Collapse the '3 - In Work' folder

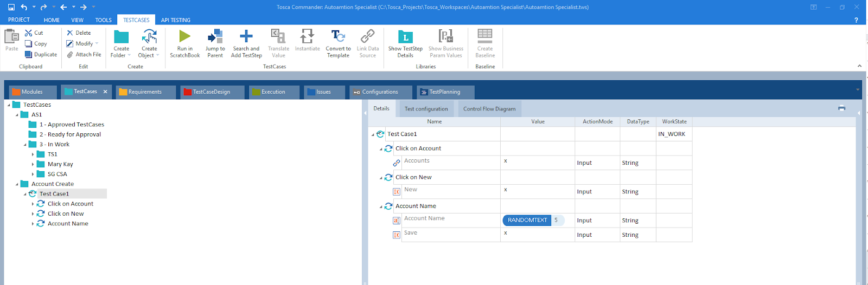(x=25, y=145)
